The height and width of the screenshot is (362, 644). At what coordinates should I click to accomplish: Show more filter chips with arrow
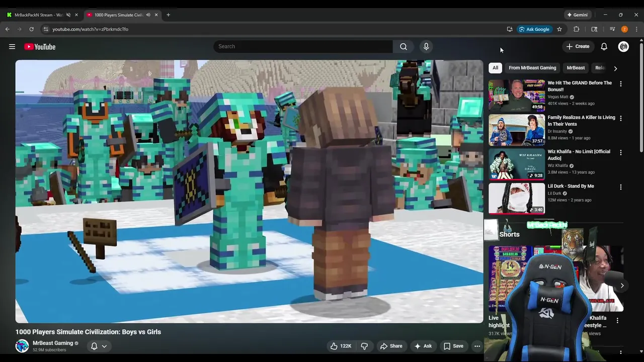(615, 68)
